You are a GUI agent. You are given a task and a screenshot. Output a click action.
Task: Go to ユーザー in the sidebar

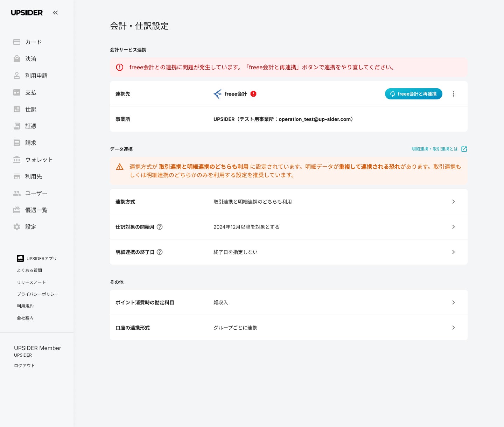coord(36,193)
